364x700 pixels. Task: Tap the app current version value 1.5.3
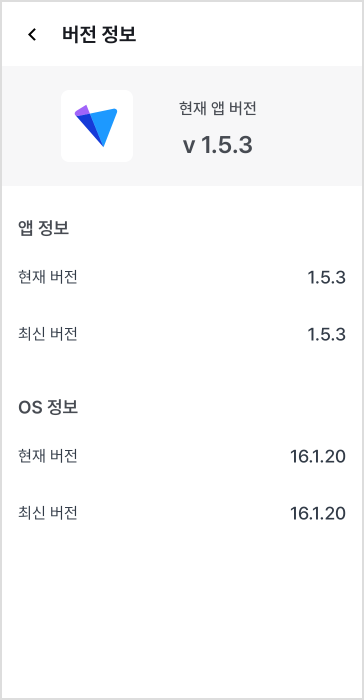326,278
